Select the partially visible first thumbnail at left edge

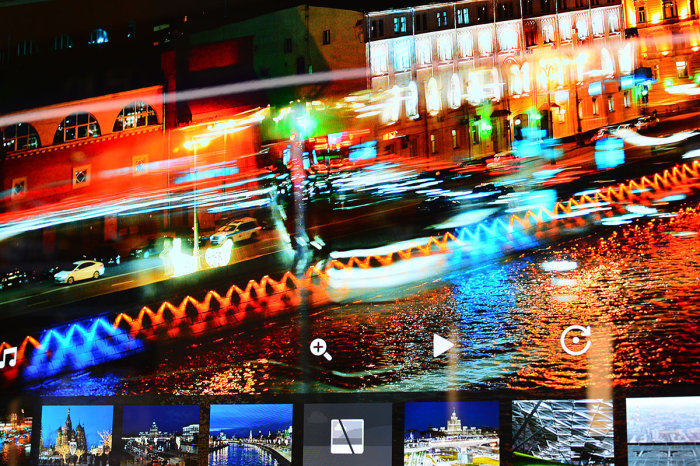(x=14, y=436)
